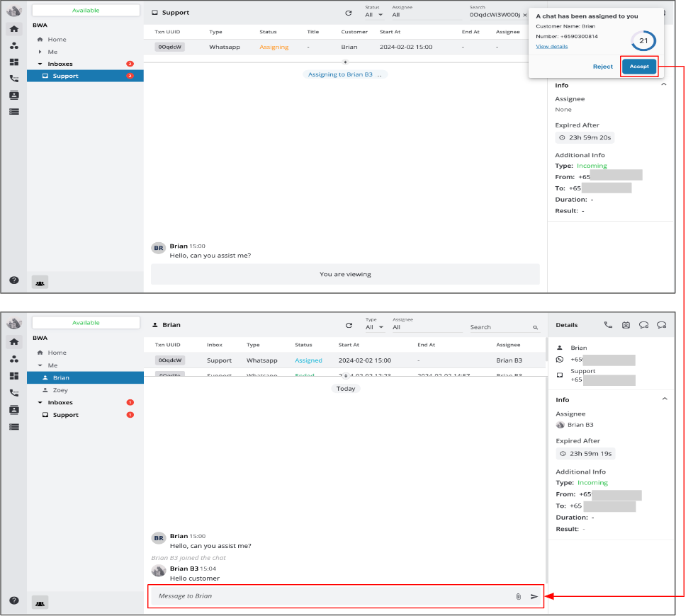Click the Home icon in the top screenshot's left rail

click(14, 29)
